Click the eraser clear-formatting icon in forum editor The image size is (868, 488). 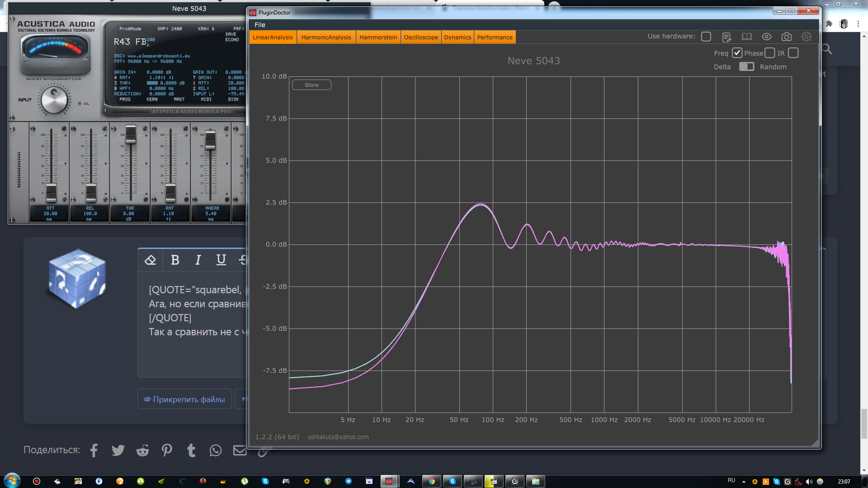click(150, 260)
